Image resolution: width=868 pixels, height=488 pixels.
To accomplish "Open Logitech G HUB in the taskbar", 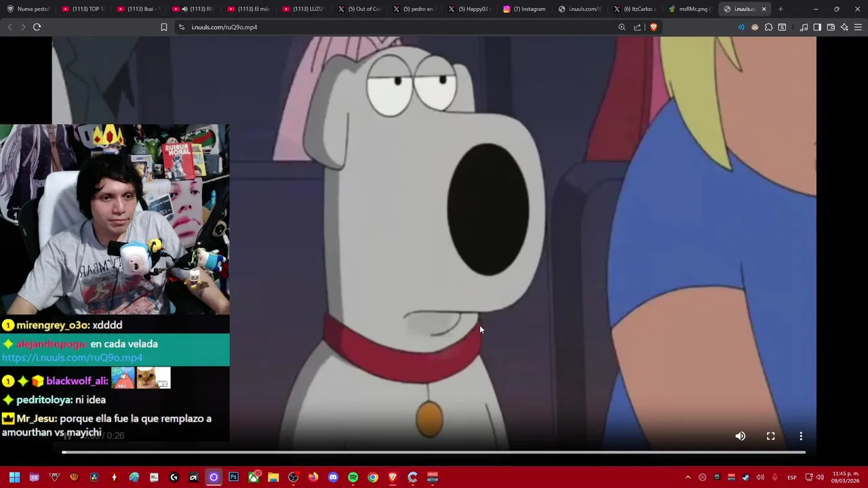I will click(174, 477).
